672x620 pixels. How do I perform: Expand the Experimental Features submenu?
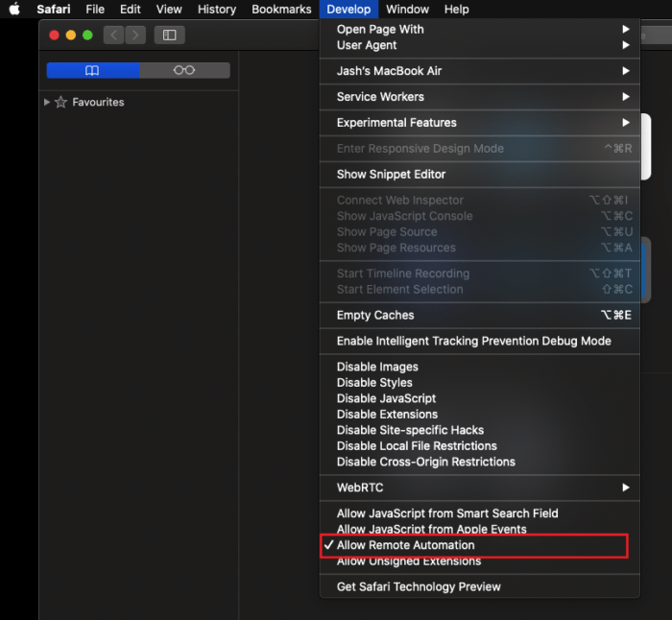pos(480,123)
